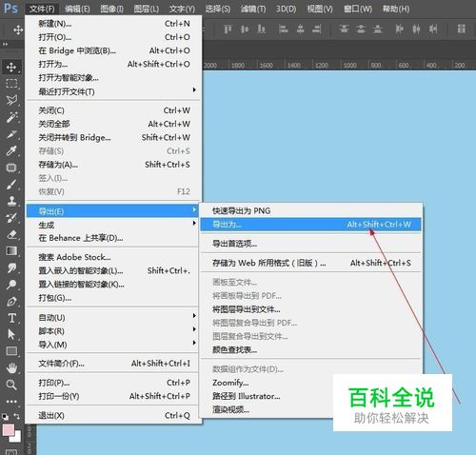Viewport: 476px width, 455px height.
Task: Choose 退出(X) menu item
Action: pyautogui.click(x=113, y=415)
